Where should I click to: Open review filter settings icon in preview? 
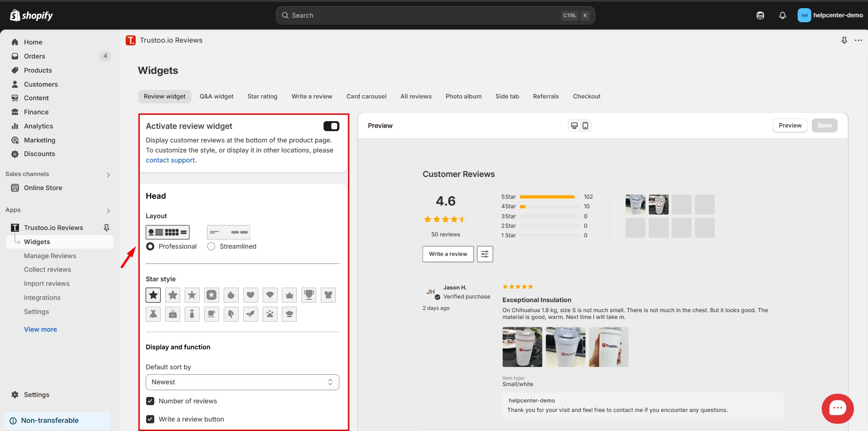(x=485, y=254)
